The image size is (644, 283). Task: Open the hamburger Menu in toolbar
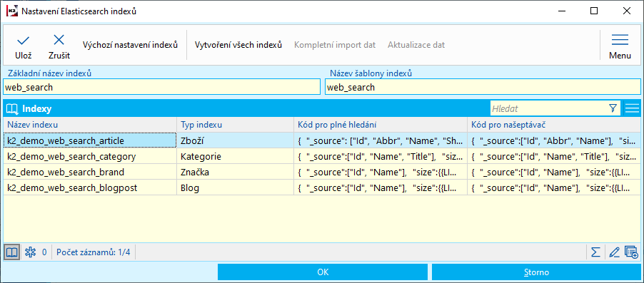coord(620,40)
